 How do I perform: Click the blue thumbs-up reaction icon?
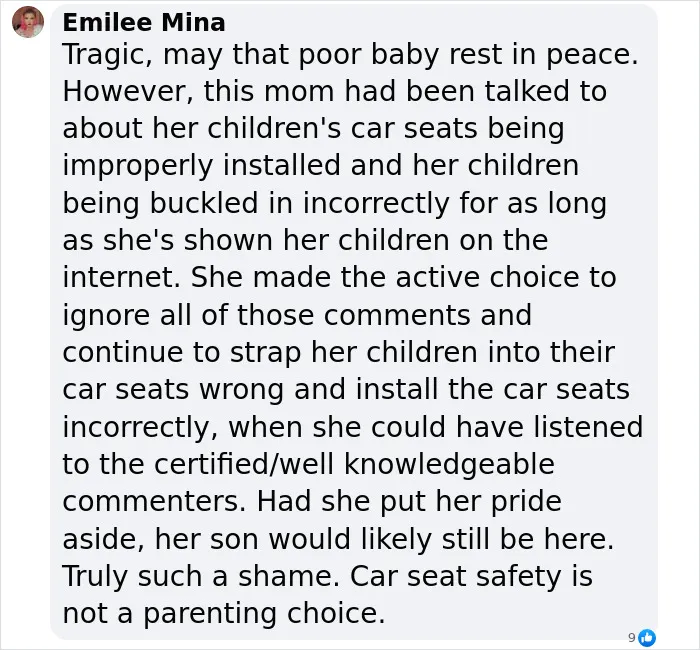click(646, 638)
